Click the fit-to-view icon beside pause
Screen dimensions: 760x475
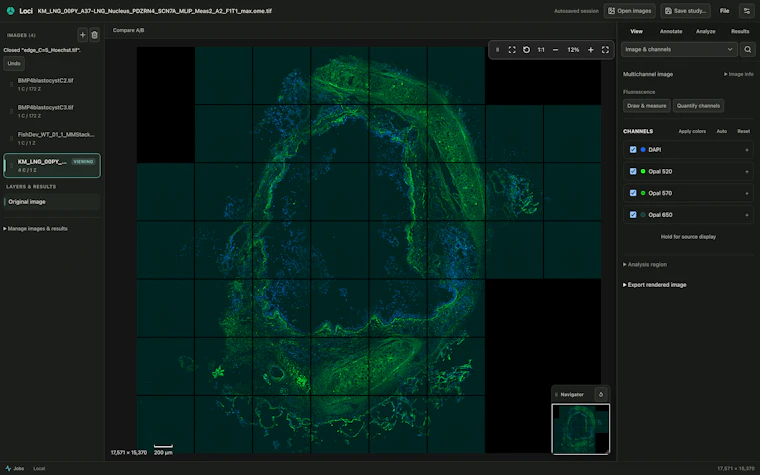pos(512,49)
